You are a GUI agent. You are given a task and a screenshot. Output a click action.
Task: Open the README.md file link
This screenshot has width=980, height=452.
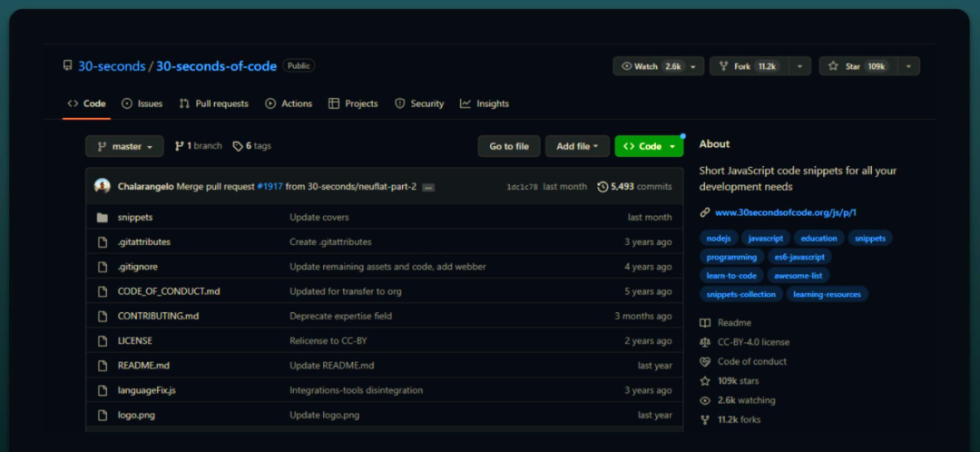tap(143, 366)
